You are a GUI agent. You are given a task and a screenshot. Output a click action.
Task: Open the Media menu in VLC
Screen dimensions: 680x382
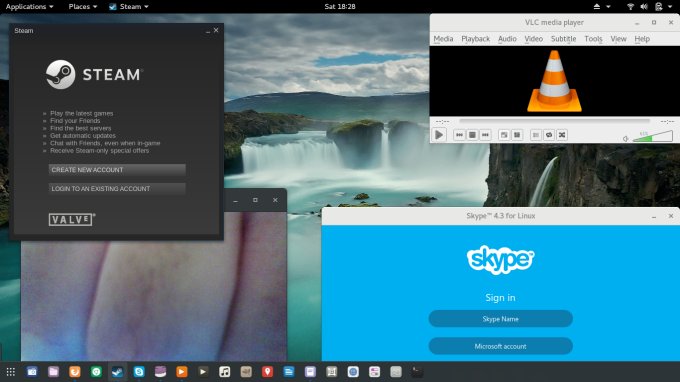point(443,39)
